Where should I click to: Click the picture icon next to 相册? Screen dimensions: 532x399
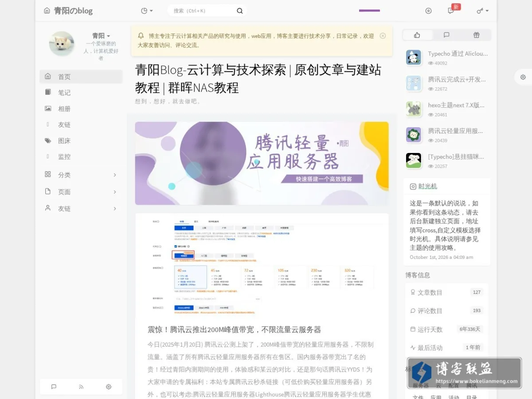click(x=48, y=108)
